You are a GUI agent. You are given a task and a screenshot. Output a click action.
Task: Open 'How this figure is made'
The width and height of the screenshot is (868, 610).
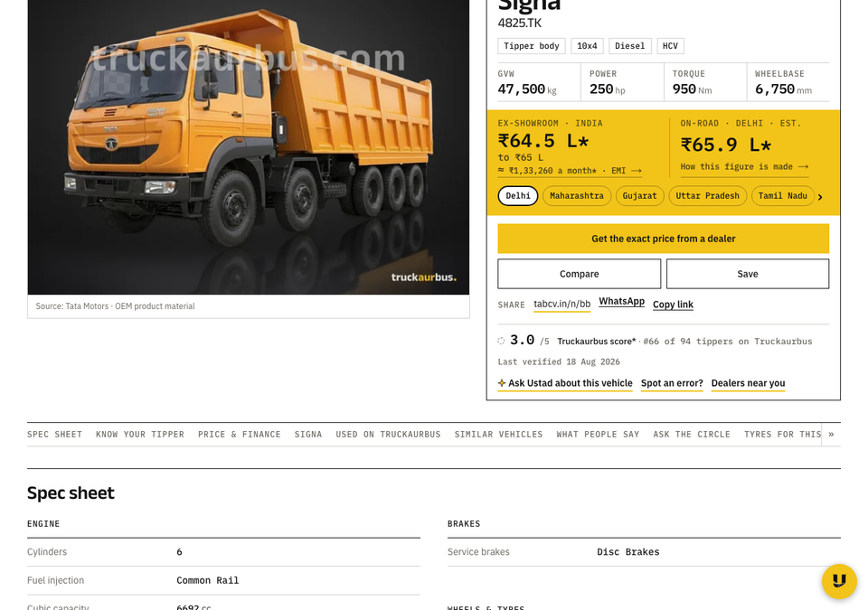tap(744, 166)
